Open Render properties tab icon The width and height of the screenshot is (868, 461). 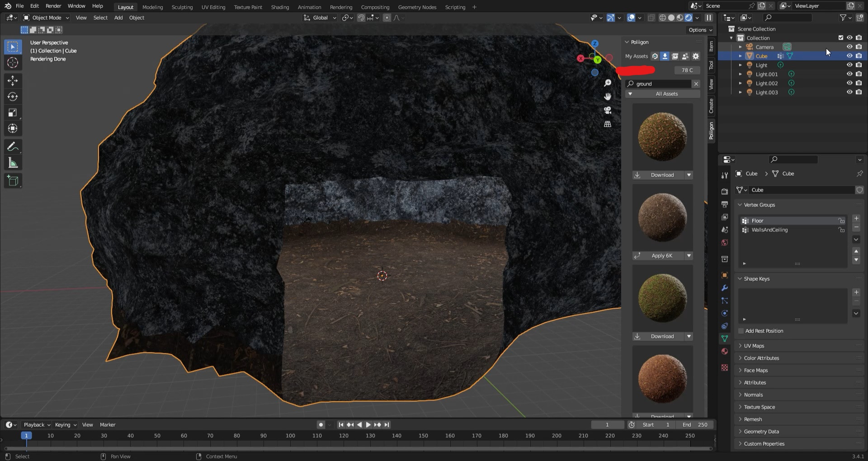point(725,192)
